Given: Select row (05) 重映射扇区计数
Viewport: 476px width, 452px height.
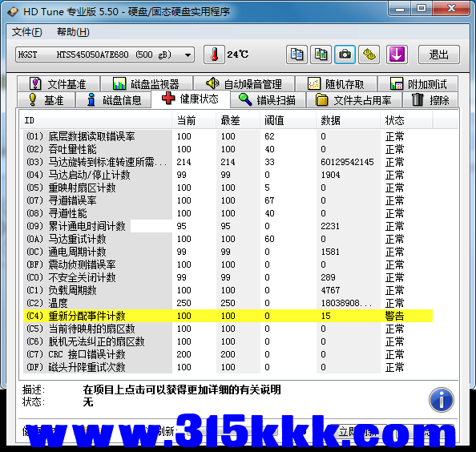Looking at the screenshot, I should pos(228,188).
